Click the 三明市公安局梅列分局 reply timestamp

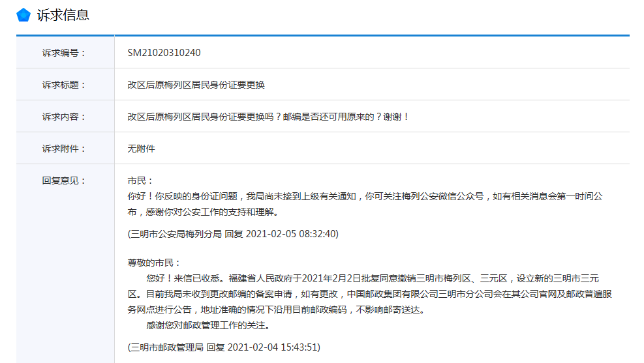(233, 234)
